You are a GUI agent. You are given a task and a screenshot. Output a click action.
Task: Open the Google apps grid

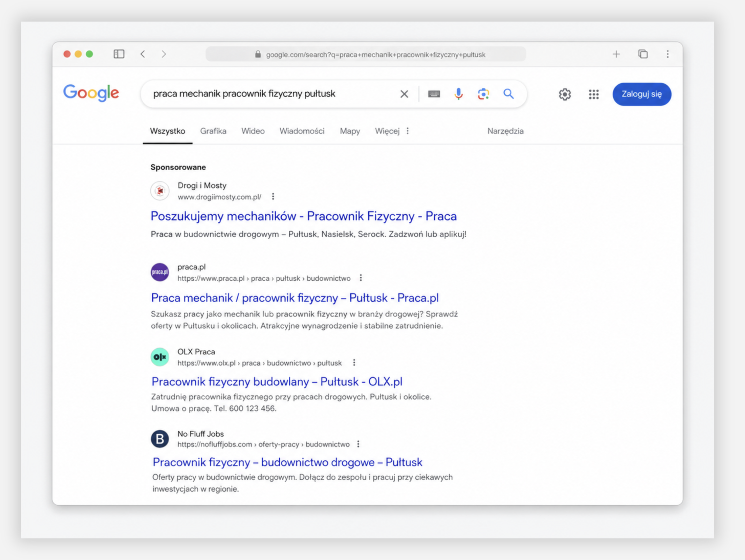593,94
